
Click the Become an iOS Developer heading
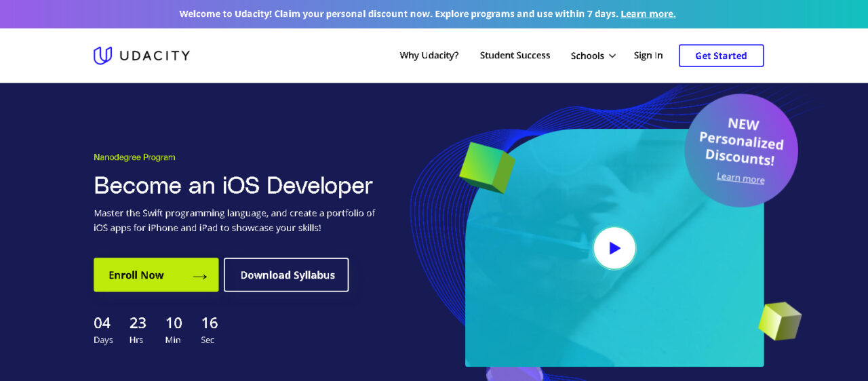coord(233,185)
